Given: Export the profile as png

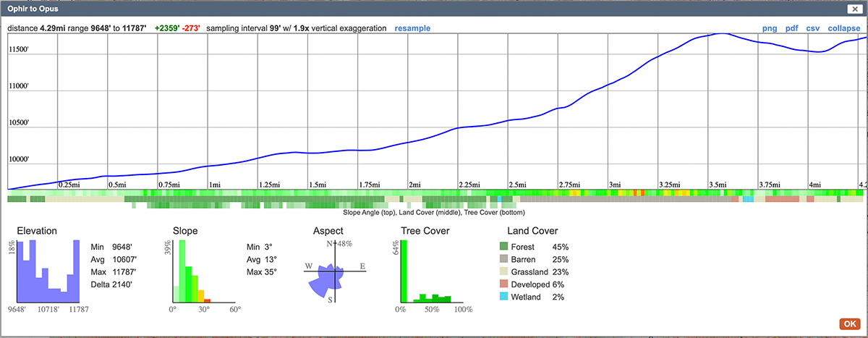Looking at the screenshot, I should click(770, 28).
